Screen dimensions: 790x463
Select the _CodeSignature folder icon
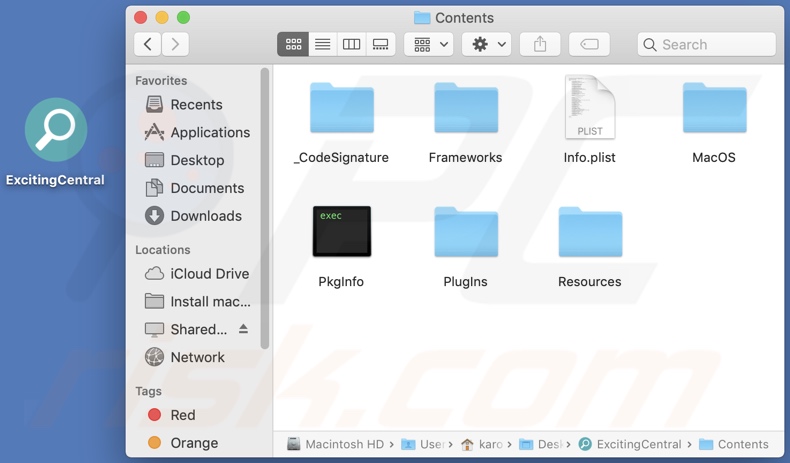click(342, 108)
